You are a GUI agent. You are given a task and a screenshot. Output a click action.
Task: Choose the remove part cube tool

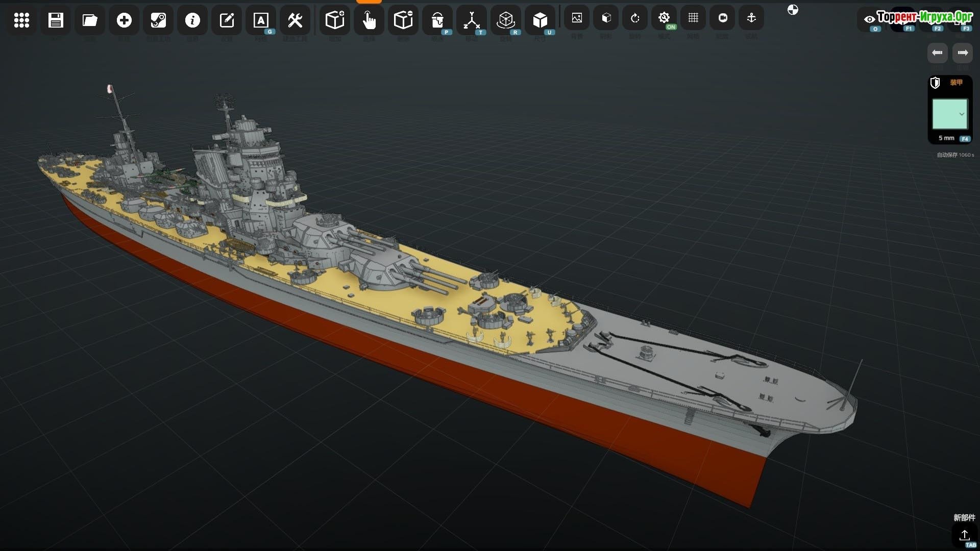pos(403,20)
